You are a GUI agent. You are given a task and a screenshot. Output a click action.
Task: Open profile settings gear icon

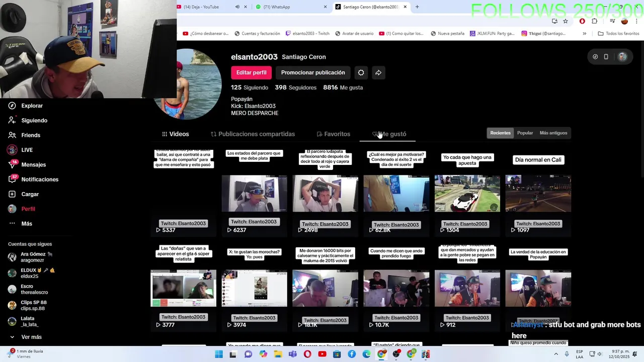pyautogui.click(x=361, y=73)
